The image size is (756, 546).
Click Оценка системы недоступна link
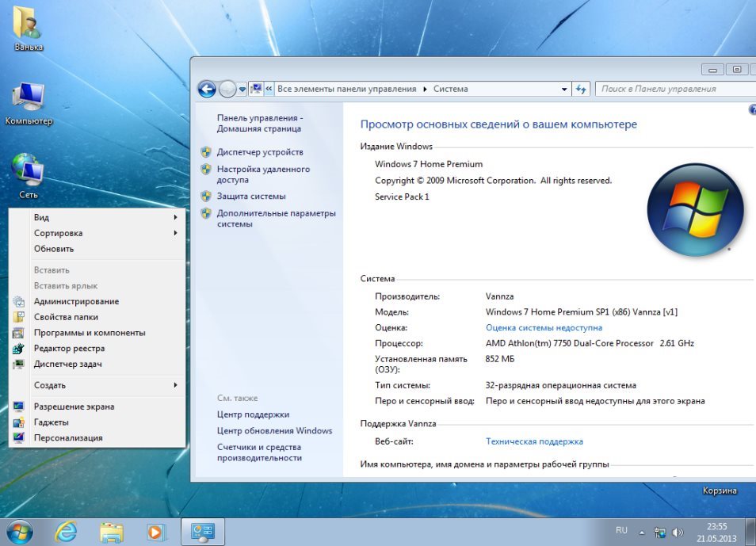click(544, 327)
